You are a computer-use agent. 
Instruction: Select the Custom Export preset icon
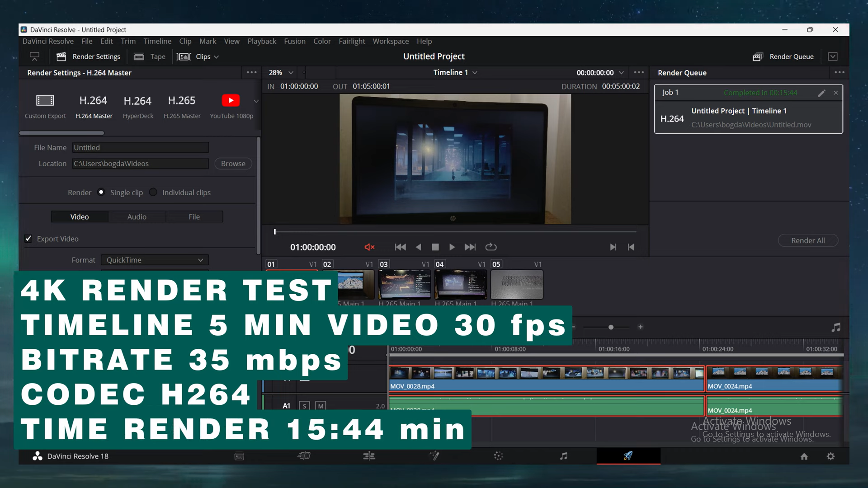click(x=45, y=100)
